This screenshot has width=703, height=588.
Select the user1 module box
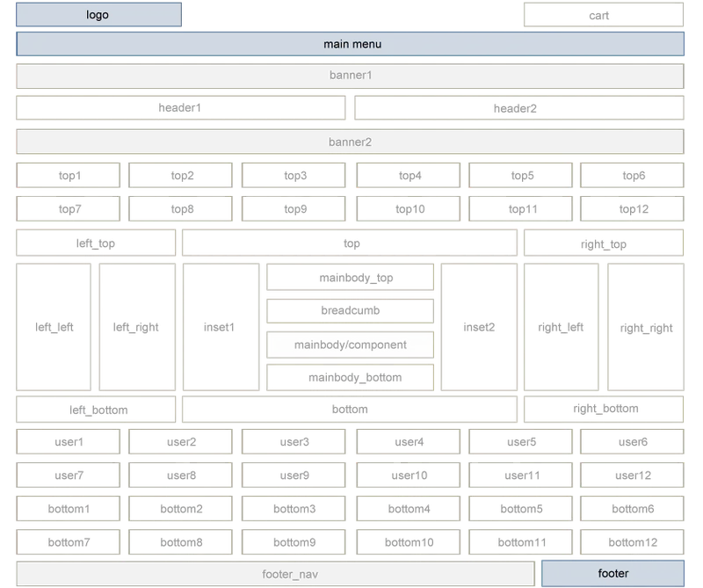coord(69,442)
